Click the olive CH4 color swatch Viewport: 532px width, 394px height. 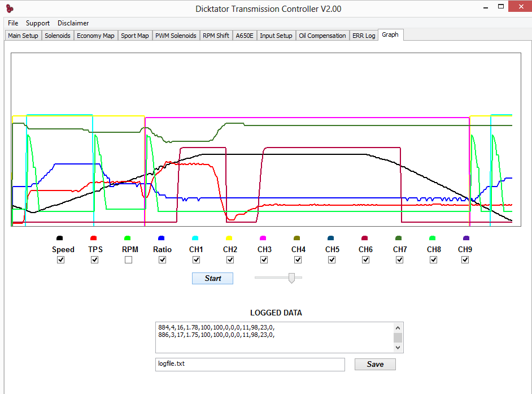coord(297,238)
